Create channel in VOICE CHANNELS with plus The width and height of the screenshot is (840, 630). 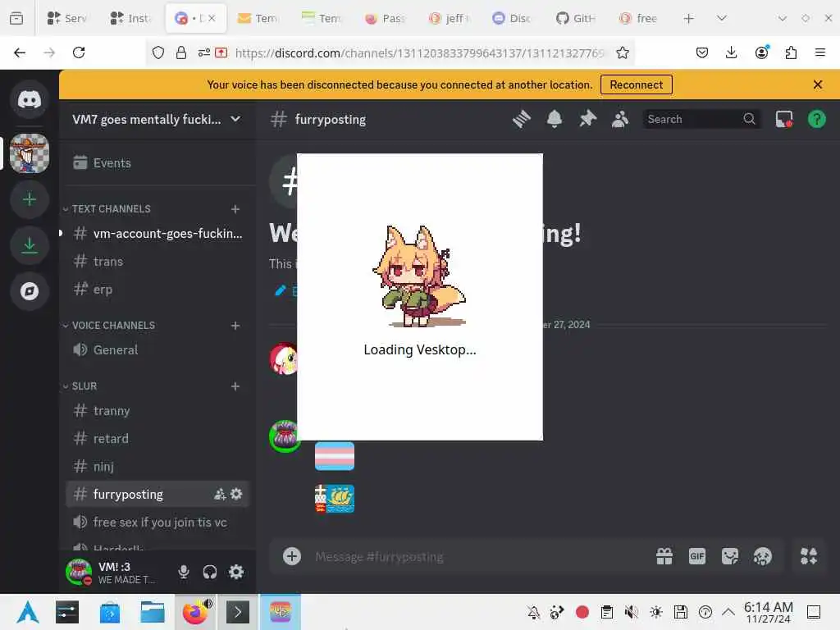pyautogui.click(x=235, y=326)
